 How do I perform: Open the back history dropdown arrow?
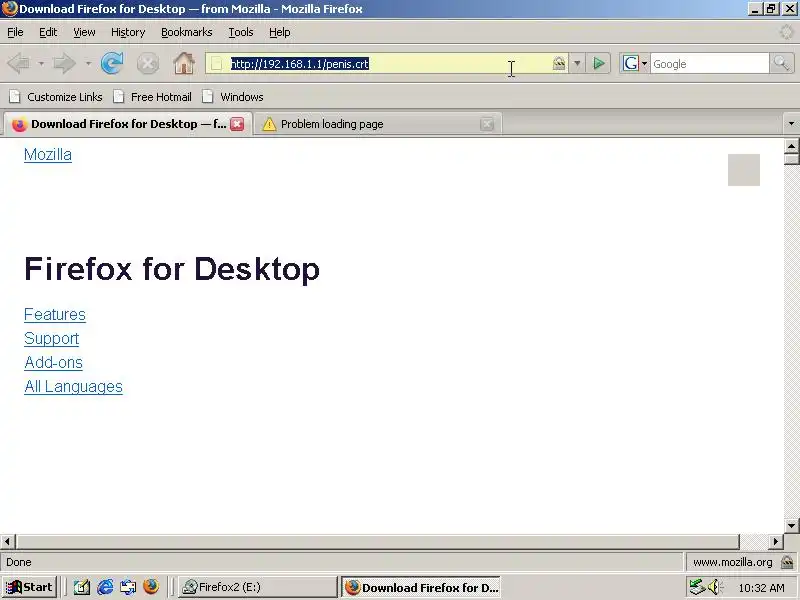pos(41,64)
